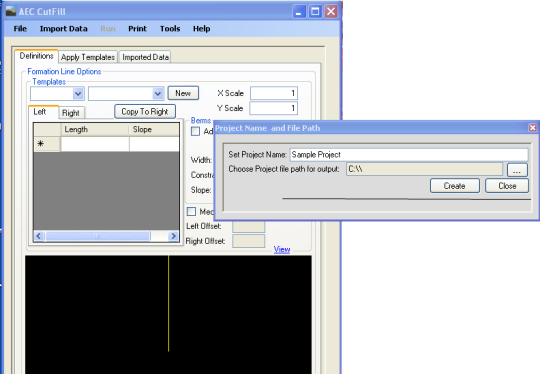Click the AEC CutFill app icon
540x374 pixels.
point(11,11)
